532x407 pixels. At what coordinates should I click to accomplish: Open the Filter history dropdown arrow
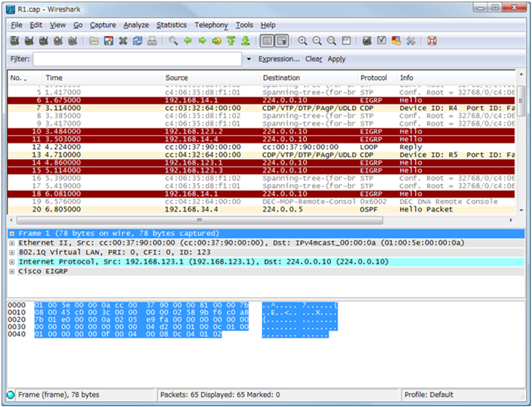pos(249,59)
